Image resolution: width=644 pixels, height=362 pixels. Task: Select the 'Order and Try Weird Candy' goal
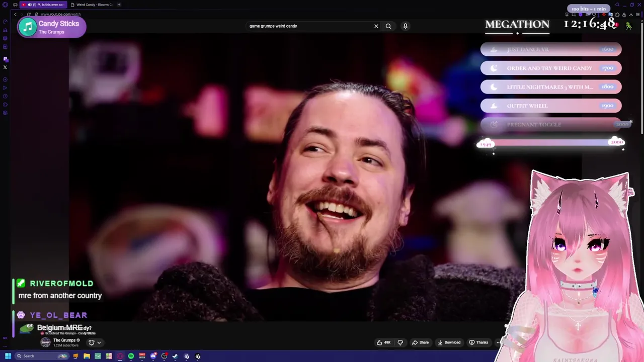coord(551,68)
